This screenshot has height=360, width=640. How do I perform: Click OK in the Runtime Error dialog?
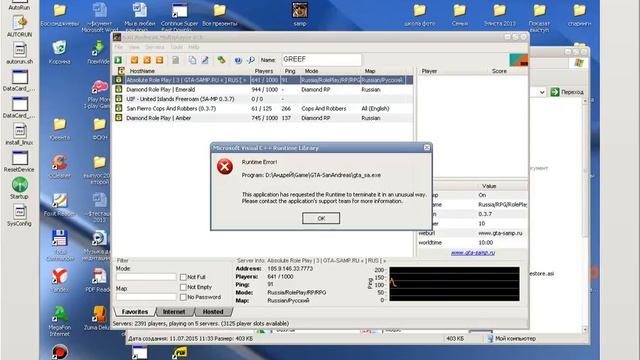point(321,218)
